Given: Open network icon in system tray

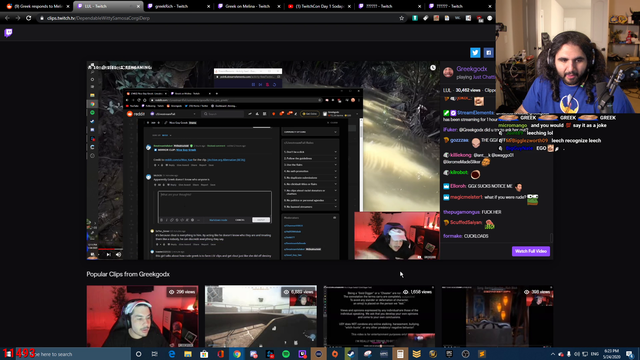Looking at the screenshot, I should coord(585,354).
